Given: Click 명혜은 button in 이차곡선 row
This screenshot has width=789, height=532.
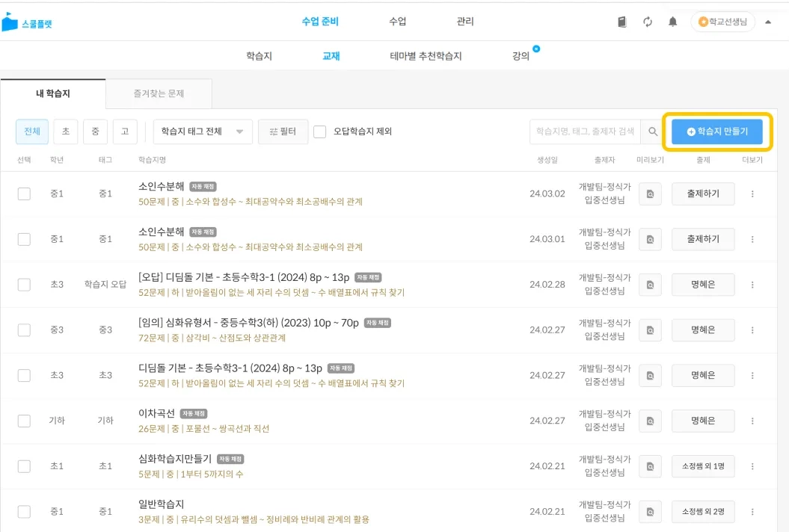Looking at the screenshot, I should click(x=703, y=421).
